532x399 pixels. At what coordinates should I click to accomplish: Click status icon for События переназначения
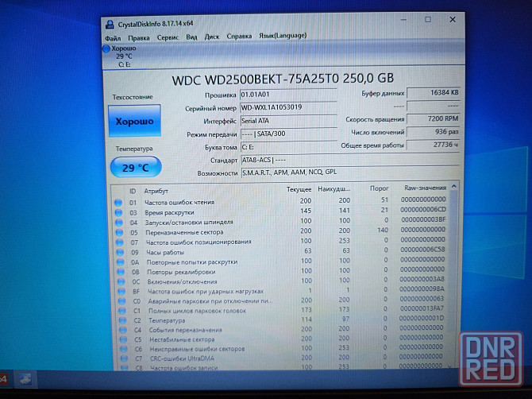123,330
